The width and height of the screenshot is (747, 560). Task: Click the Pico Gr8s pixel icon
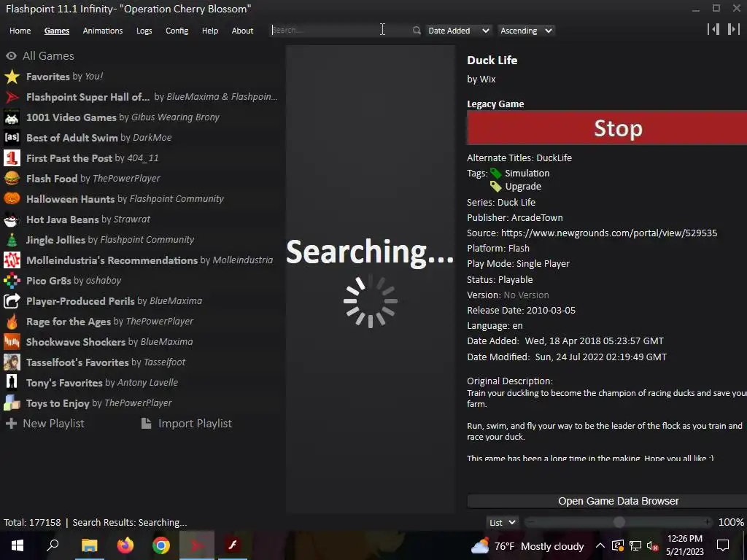click(12, 281)
